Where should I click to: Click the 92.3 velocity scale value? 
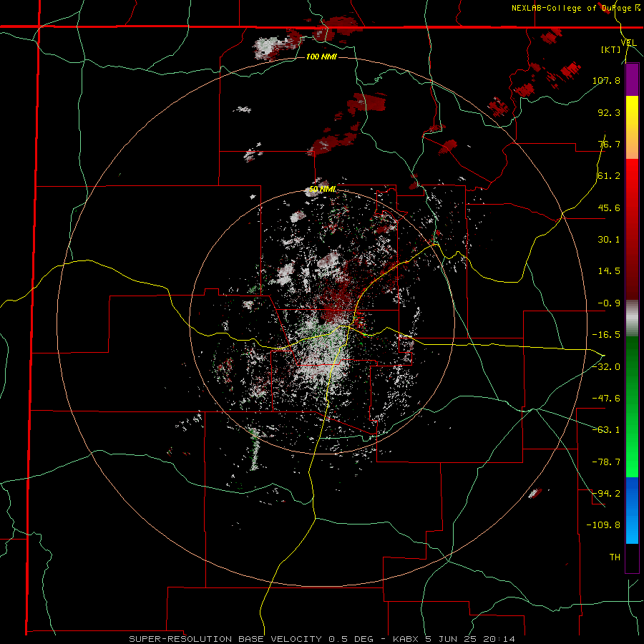pos(609,112)
